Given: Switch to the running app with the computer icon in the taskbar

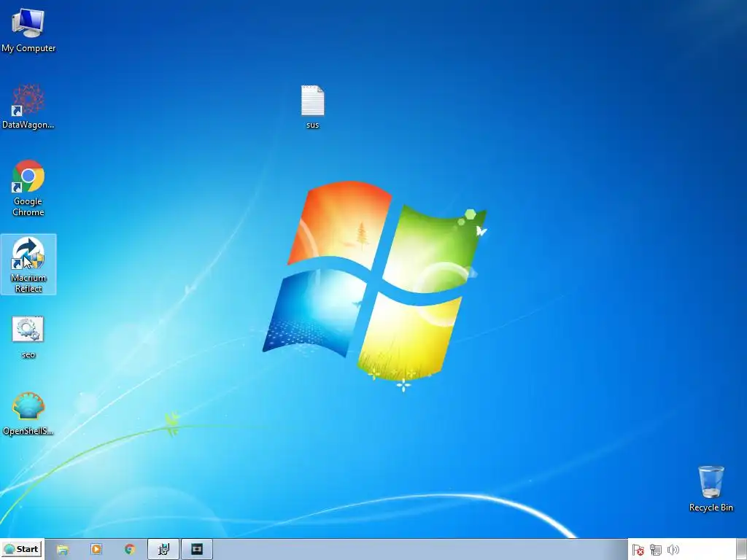Looking at the screenshot, I should click(163, 550).
